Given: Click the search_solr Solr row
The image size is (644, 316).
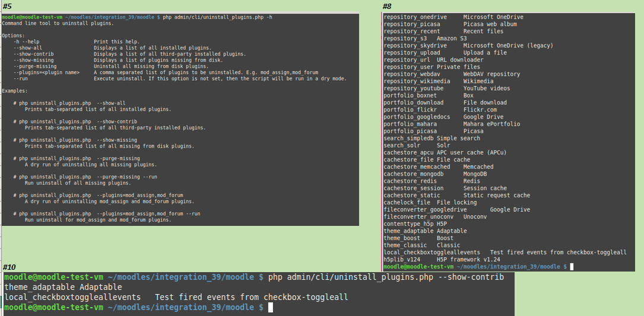Looking at the screenshot, I should point(417,146).
